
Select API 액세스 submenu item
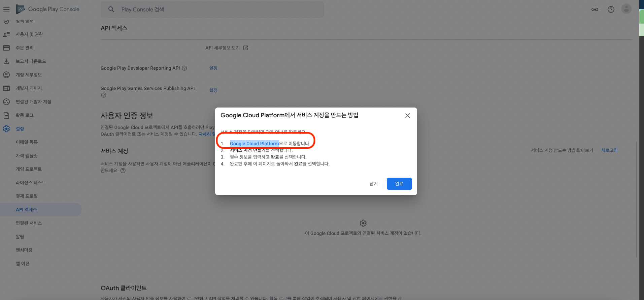(41, 210)
